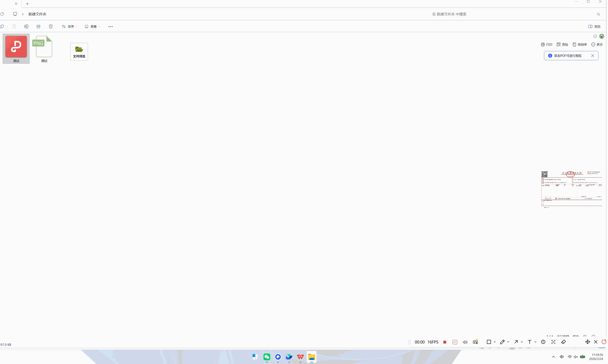Stop the screen recording
Screen dimensions: 608x364
[x=445, y=342]
